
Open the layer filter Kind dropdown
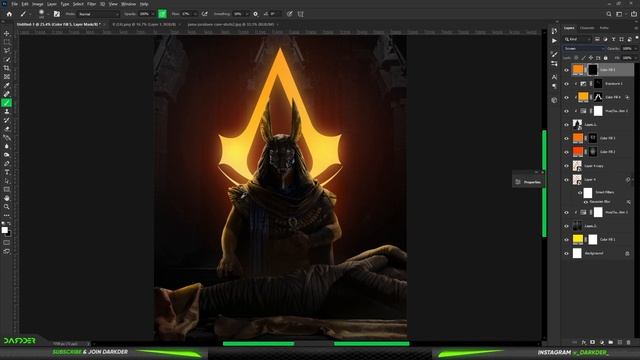pos(577,39)
